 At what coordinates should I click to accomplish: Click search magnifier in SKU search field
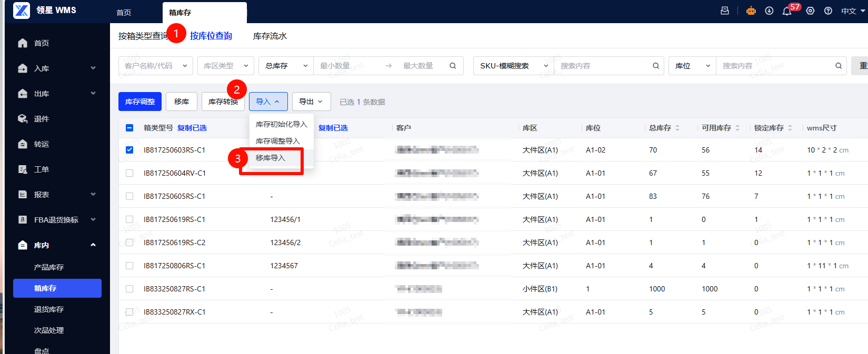(656, 66)
